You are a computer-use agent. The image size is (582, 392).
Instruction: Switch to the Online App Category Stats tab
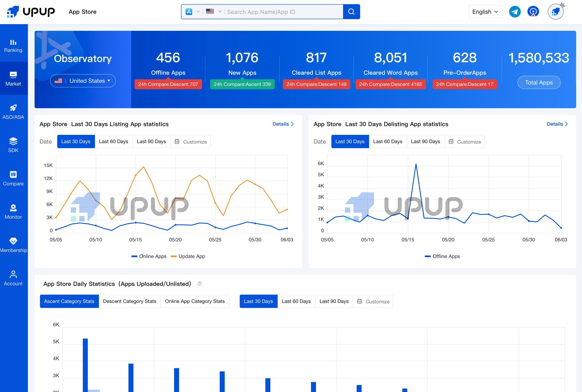(x=195, y=301)
